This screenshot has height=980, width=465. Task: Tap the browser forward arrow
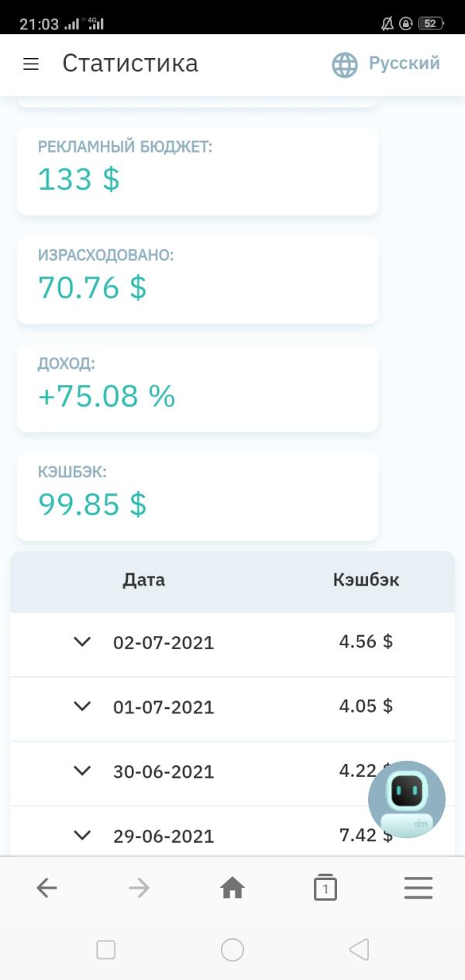[139, 888]
